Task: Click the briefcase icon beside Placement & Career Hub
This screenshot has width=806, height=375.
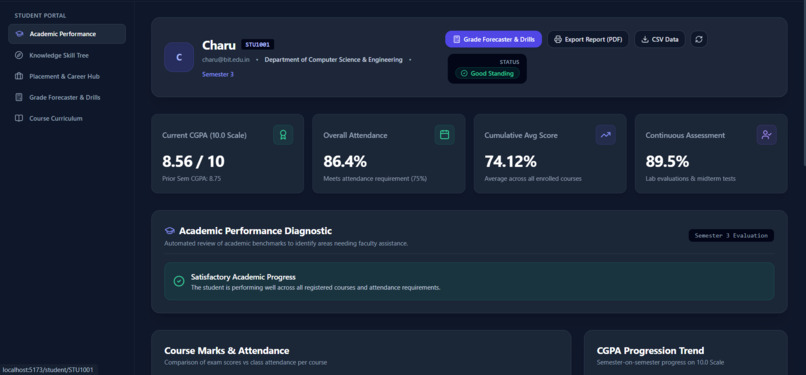Action: point(19,76)
